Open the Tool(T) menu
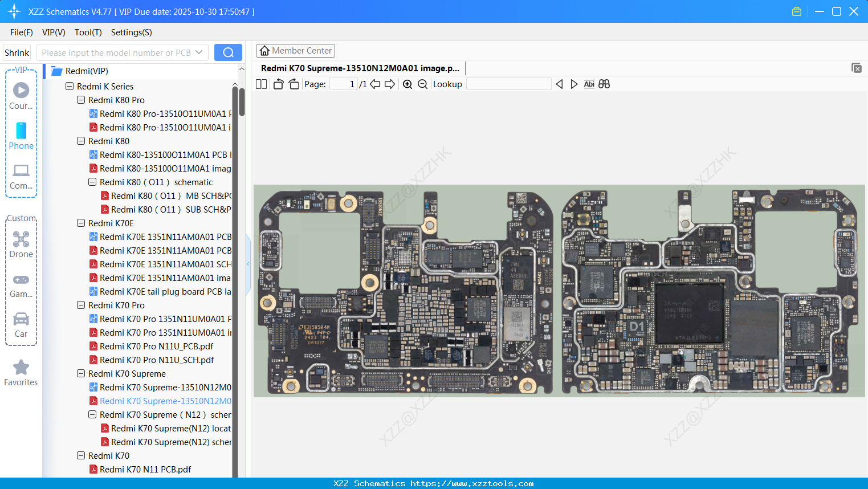The width and height of the screenshot is (868, 489). [x=88, y=32]
